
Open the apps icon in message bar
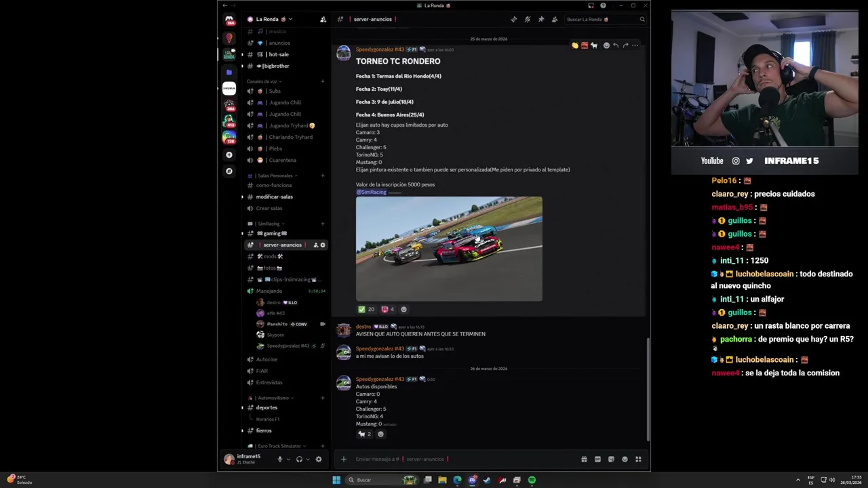point(638,459)
